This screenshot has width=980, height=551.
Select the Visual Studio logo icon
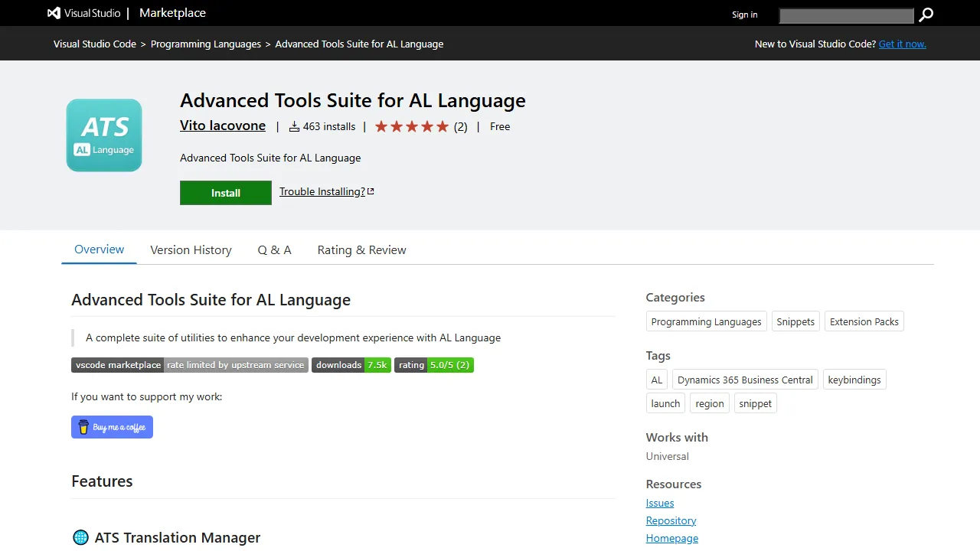(52, 12)
